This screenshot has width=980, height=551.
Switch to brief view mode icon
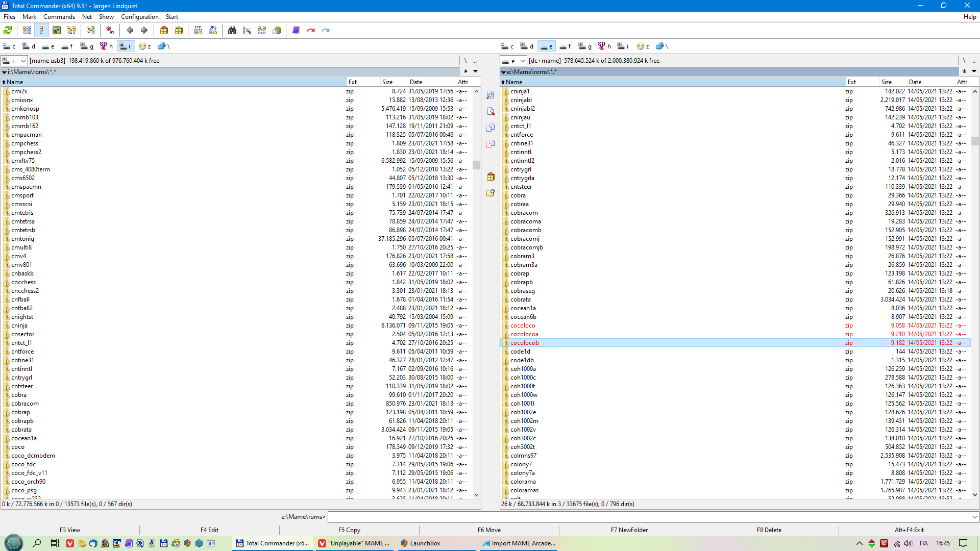click(x=27, y=30)
